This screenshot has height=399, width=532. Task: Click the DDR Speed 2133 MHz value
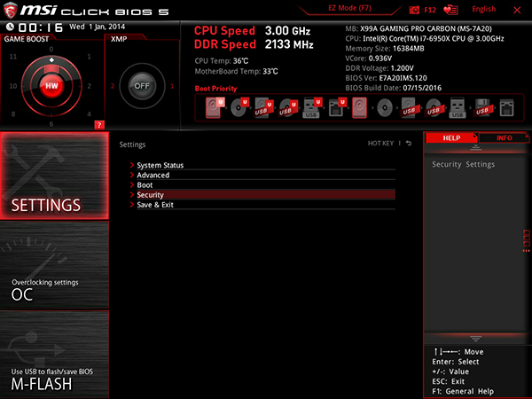pyautogui.click(x=289, y=44)
